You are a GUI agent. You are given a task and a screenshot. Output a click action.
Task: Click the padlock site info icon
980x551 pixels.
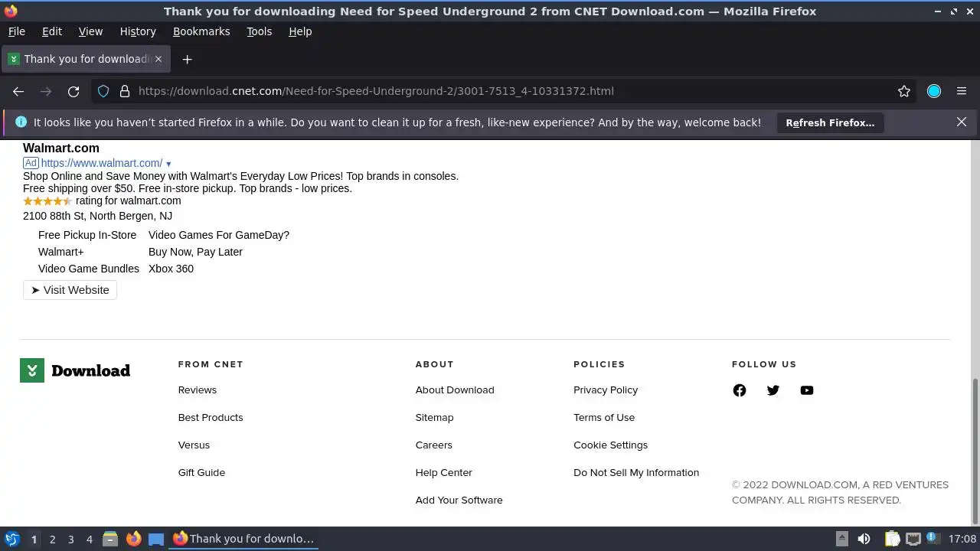124,91
